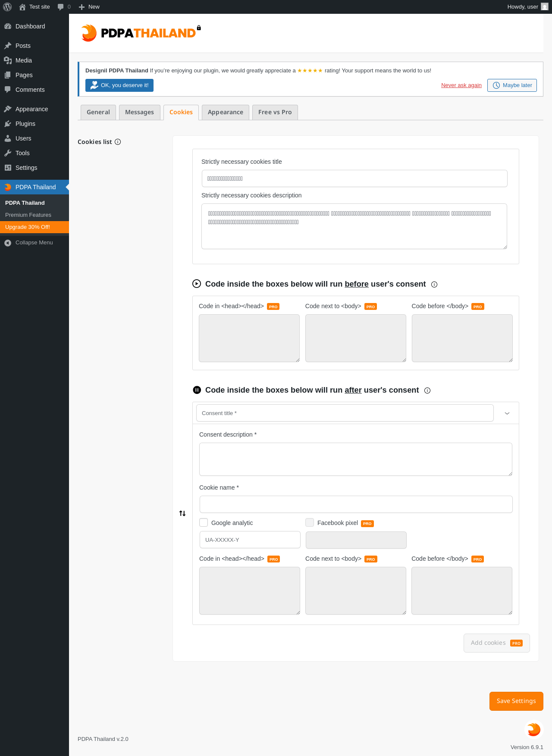
Task: Click the reorder arrows icon for consent item
Action: point(182,513)
